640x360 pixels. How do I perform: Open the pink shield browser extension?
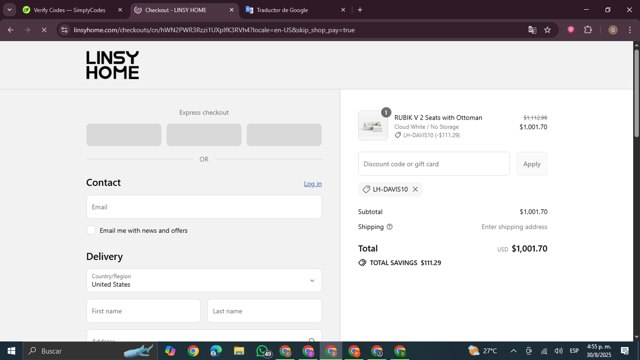(x=571, y=30)
